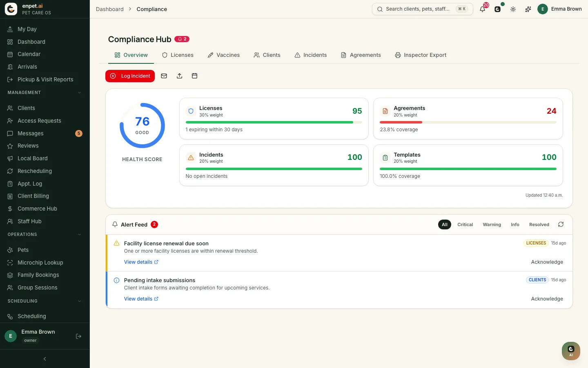Open Emma Brown profile menu in header
The image size is (588, 368).
point(559,9)
